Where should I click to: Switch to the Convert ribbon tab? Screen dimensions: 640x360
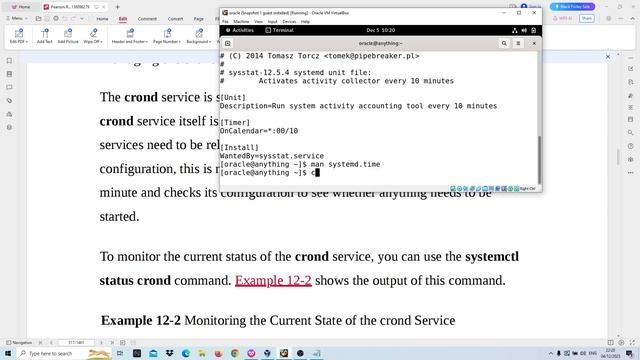176,19
